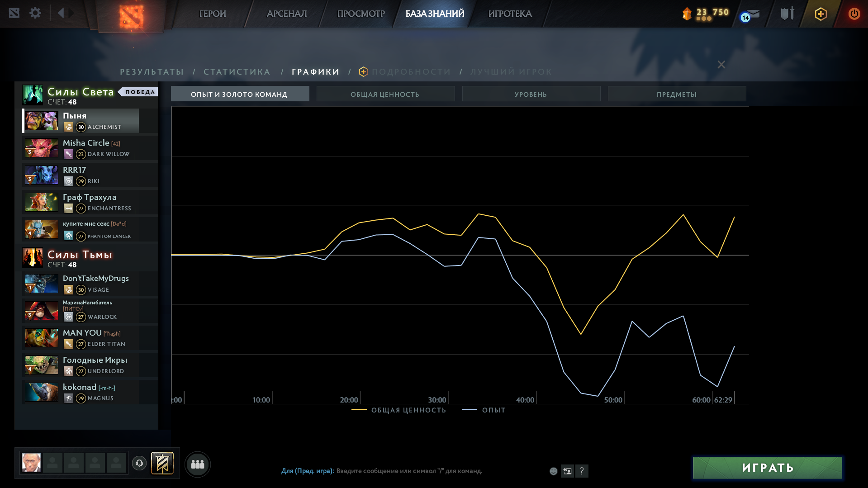This screenshot has height=488, width=868.
Task: Open the settings gear icon
Action: tap(35, 13)
